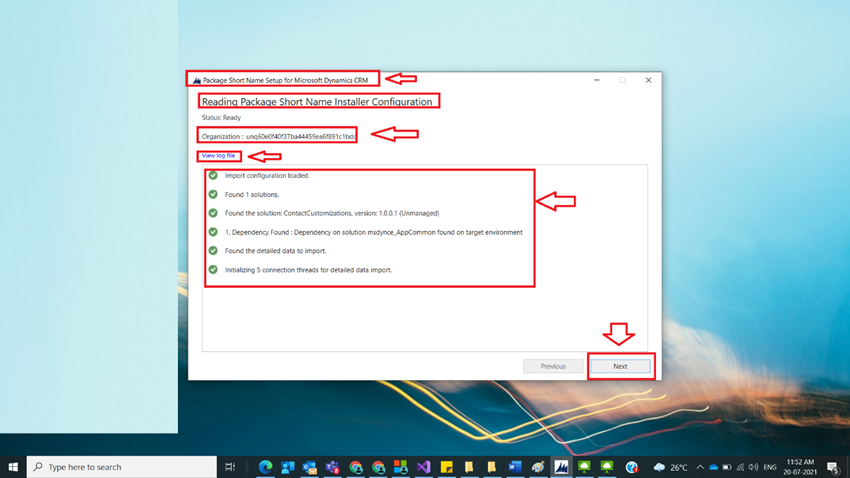The image size is (850, 478).
Task: Open the View log file link
Action: pos(218,156)
